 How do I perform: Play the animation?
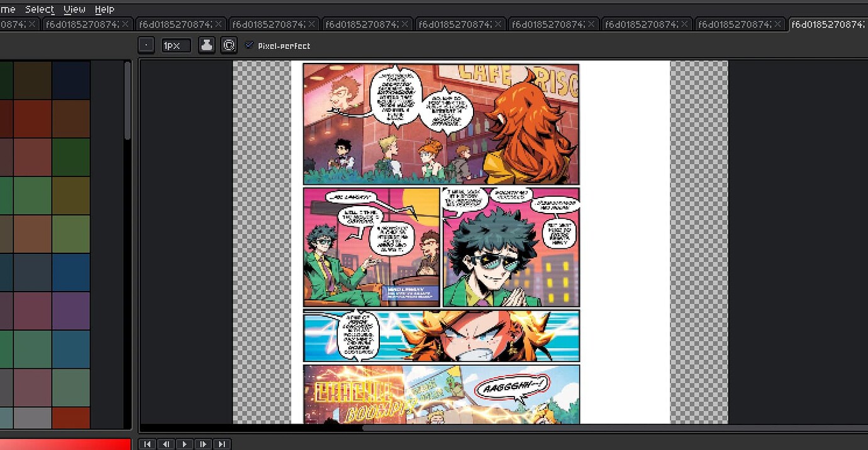(184, 444)
